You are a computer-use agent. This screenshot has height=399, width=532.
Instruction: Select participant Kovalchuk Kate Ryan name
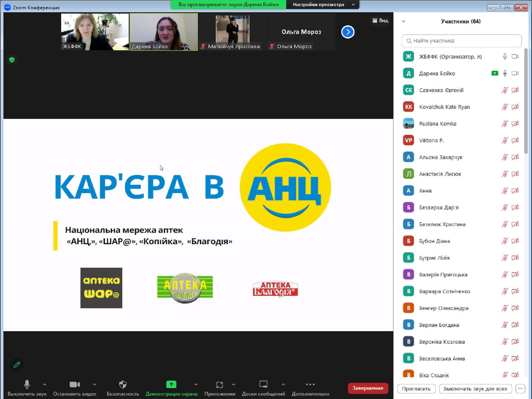click(444, 107)
